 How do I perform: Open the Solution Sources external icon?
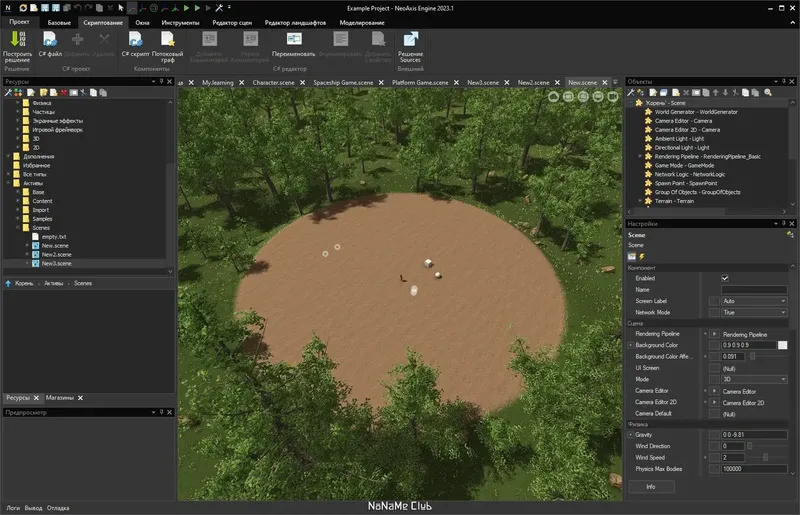(410, 40)
